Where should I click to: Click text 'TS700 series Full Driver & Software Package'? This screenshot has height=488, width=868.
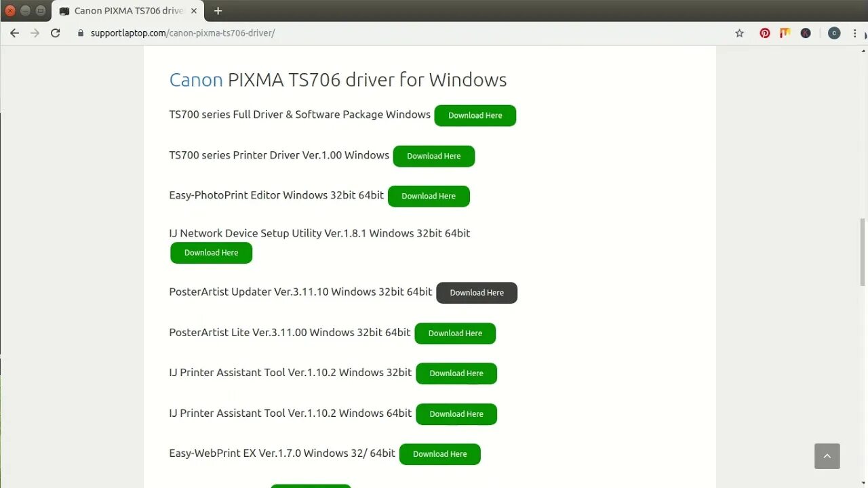[x=276, y=115]
